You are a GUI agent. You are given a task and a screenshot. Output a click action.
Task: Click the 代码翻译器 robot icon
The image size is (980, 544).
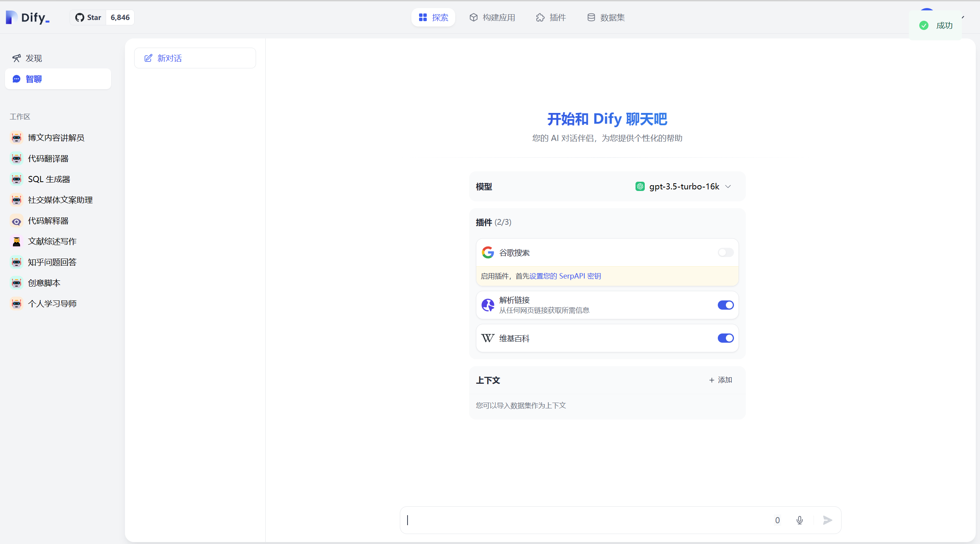tap(16, 158)
